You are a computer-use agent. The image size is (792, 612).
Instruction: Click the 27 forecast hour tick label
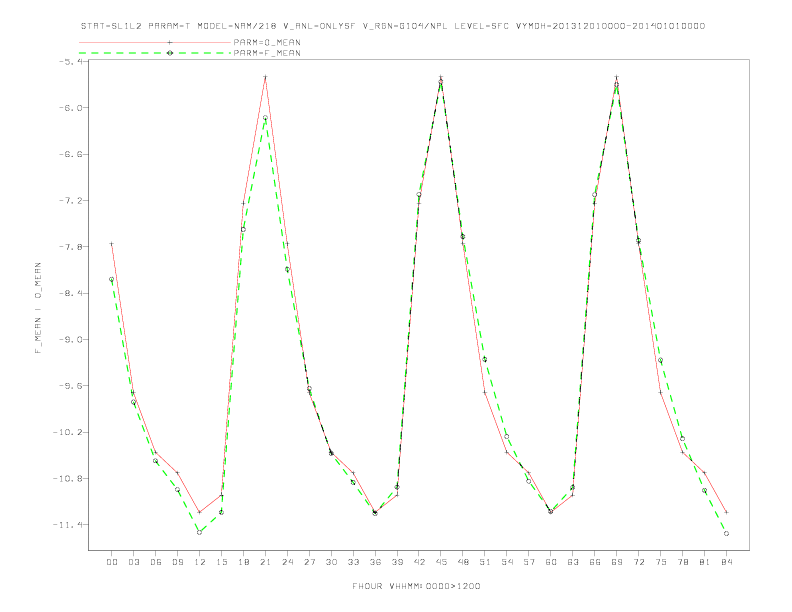(x=309, y=562)
